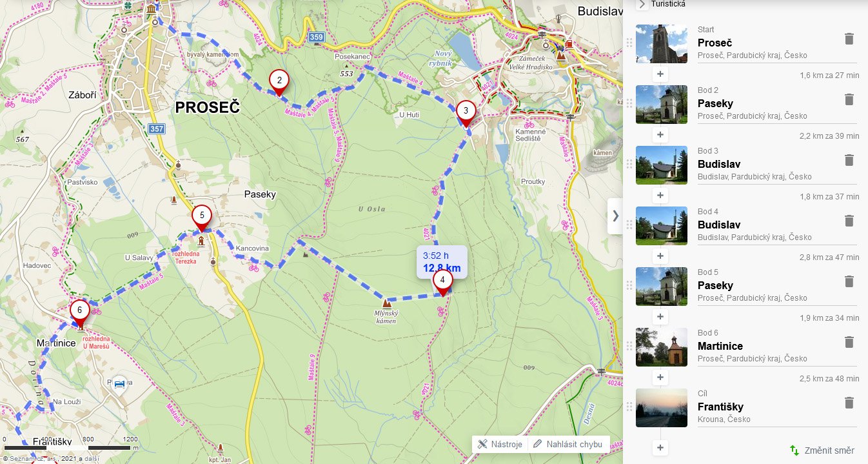This screenshot has width=868, height=464.
Task: Add waypoint between Proseč and Paseky
Action: pos(660,74)
